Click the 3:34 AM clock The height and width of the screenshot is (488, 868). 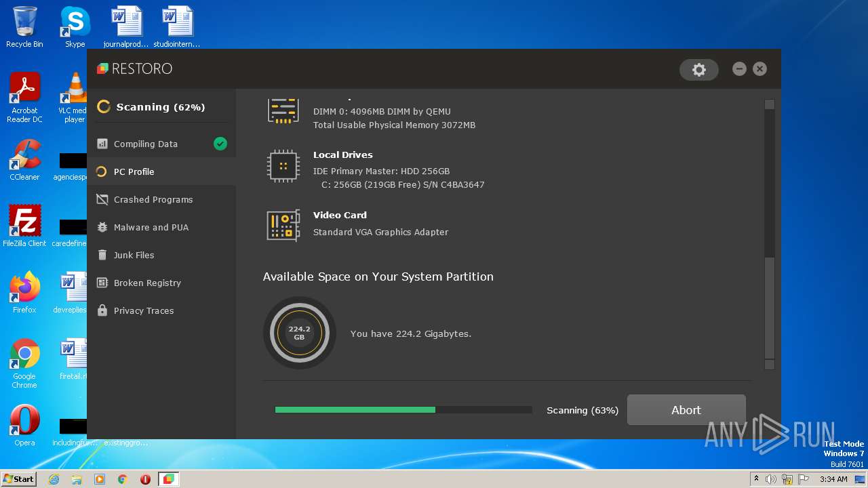(833, 479)
